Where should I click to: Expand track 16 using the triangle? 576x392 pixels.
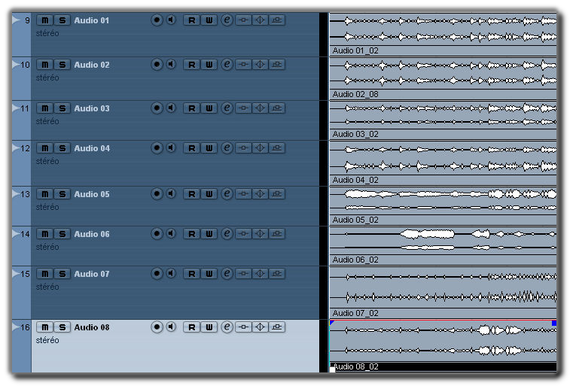tap(17, 327)
